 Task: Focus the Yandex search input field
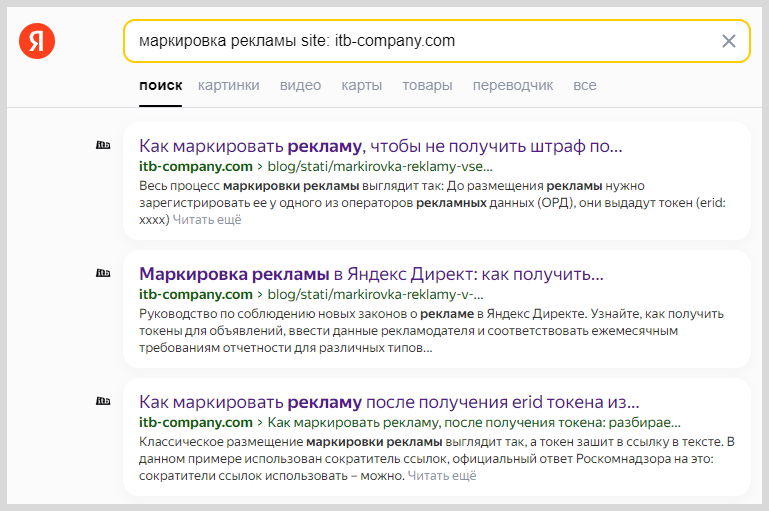coord(436,41)
